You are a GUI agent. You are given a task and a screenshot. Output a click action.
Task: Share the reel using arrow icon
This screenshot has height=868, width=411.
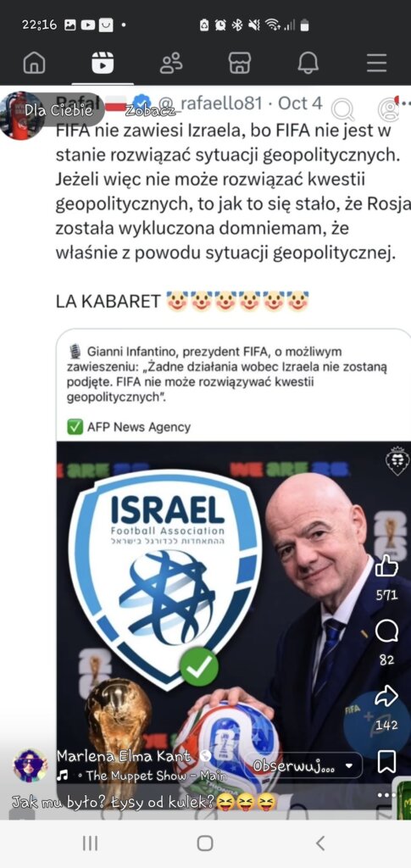[386, 695]
